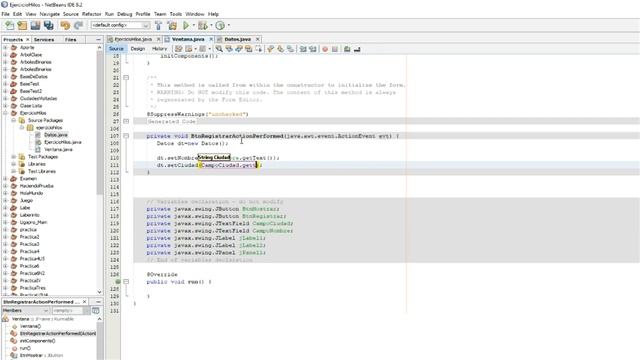The width and height of the screenshot is (640, 360).
Task: Open the File menu
Action: coord(5,14)
